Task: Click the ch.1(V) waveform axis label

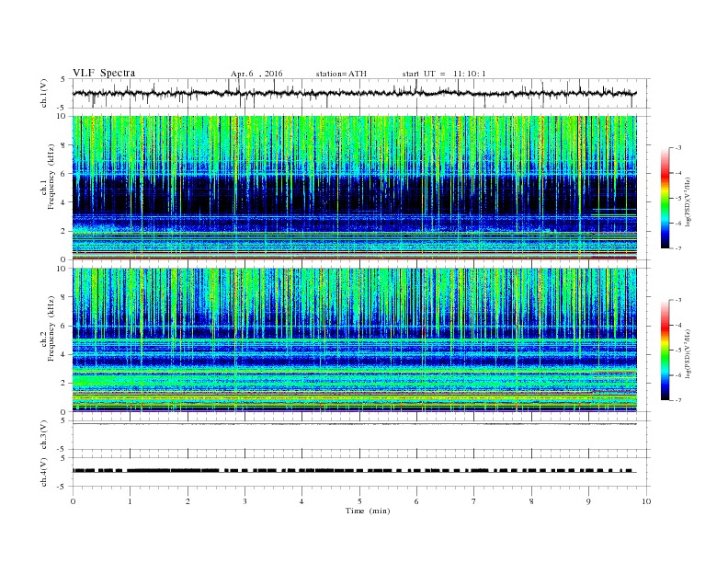Action: [44, 93]
